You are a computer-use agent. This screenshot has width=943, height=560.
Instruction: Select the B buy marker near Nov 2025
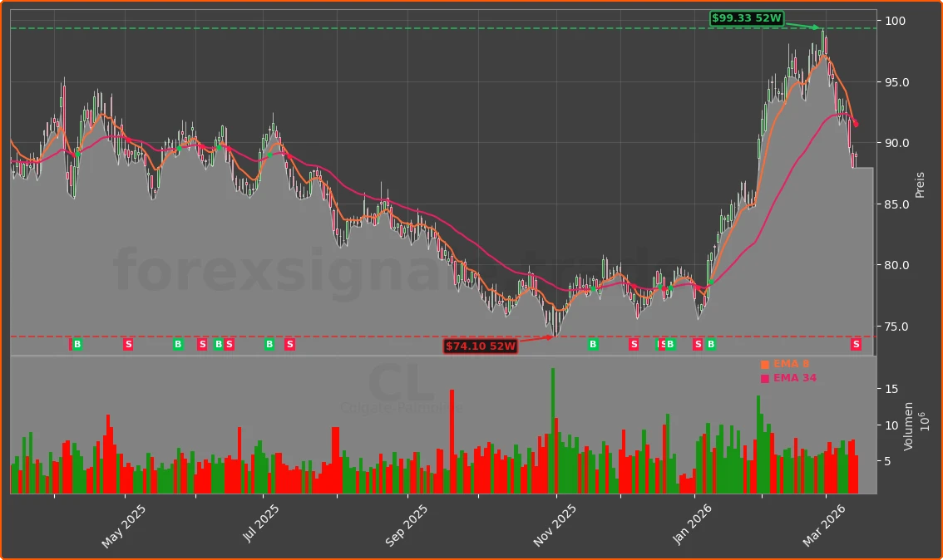(592, 344)
